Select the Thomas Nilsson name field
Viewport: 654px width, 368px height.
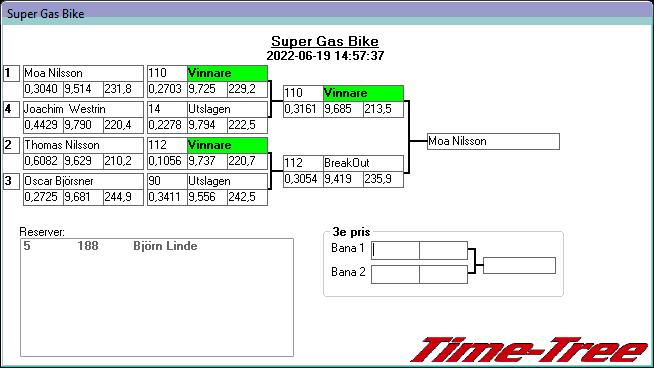[83, 145]
